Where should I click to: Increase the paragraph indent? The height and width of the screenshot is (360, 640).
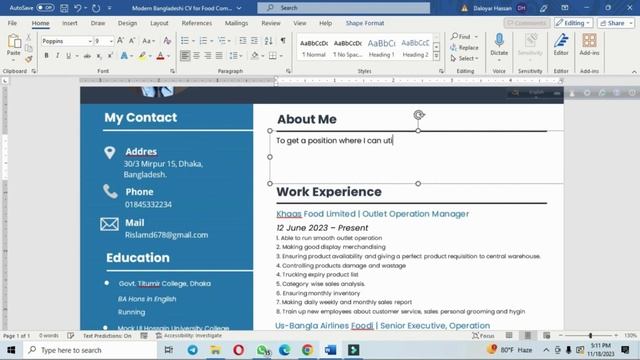point(254,41)
